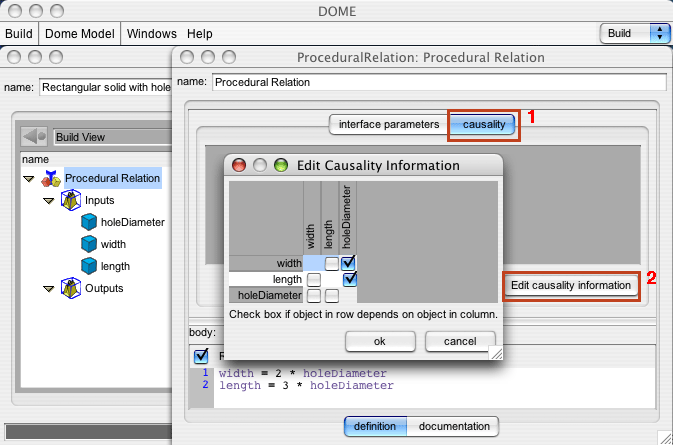This screenshot has height=445, width=673.
Task: Select width in the Inputs tree
Action: [113, 244]
